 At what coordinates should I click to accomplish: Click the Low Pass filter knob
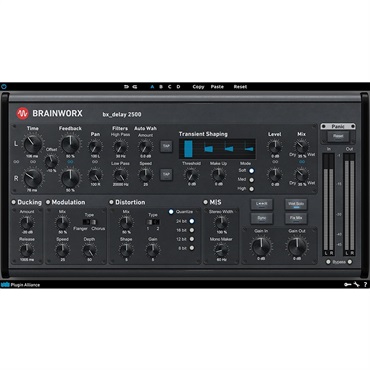tap(120, 175)
